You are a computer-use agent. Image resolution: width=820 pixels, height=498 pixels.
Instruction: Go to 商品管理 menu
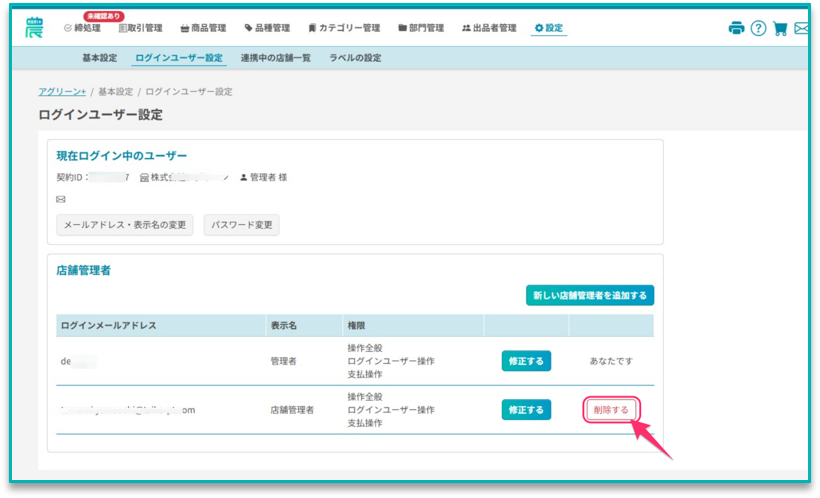click(x=203, y=28)
